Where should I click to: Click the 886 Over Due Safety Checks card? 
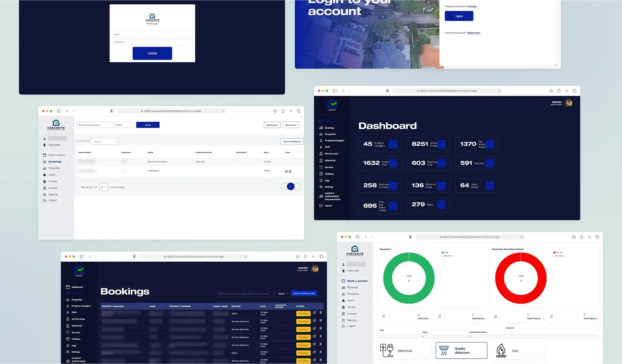click(x=380, y=206)
